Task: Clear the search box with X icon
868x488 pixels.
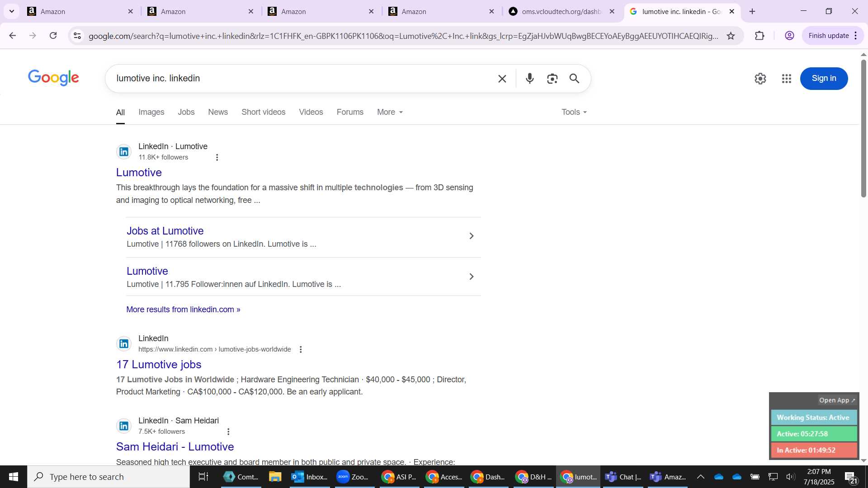Action: tap(502, 79)
